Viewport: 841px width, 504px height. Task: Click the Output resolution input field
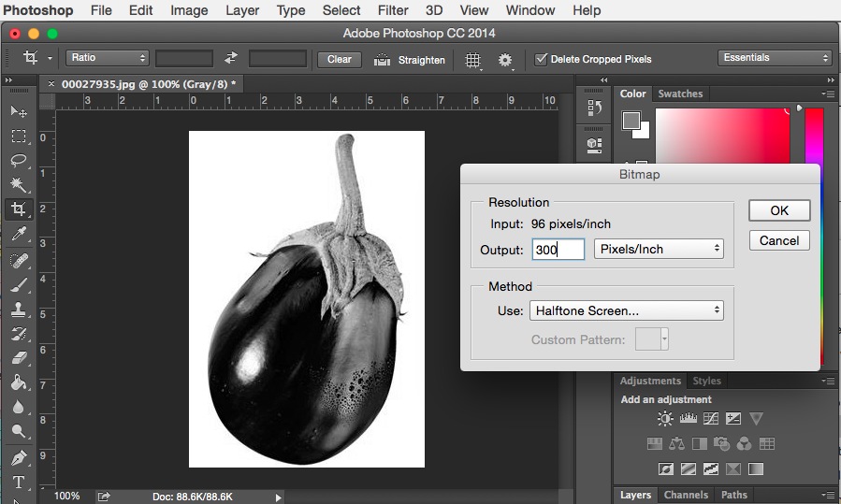click(x=558, y=249)
